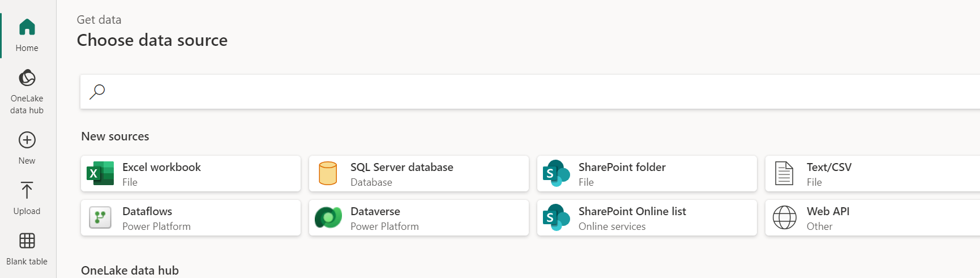The width and height of the screenshot is (980, 278).
Task: Choose the SharePoint Online list card
Action: [647, 218]
